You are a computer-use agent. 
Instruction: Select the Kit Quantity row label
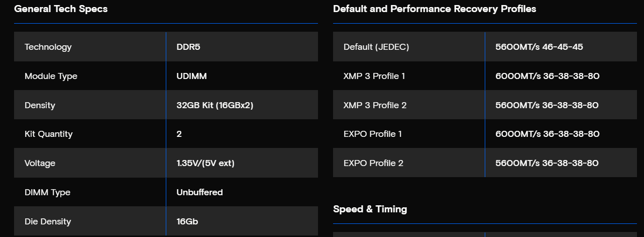[x=49, y=134]
